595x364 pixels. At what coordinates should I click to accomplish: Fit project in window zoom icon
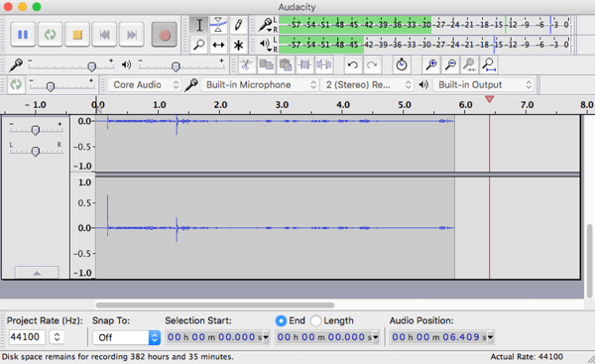[x=489, y=64]
